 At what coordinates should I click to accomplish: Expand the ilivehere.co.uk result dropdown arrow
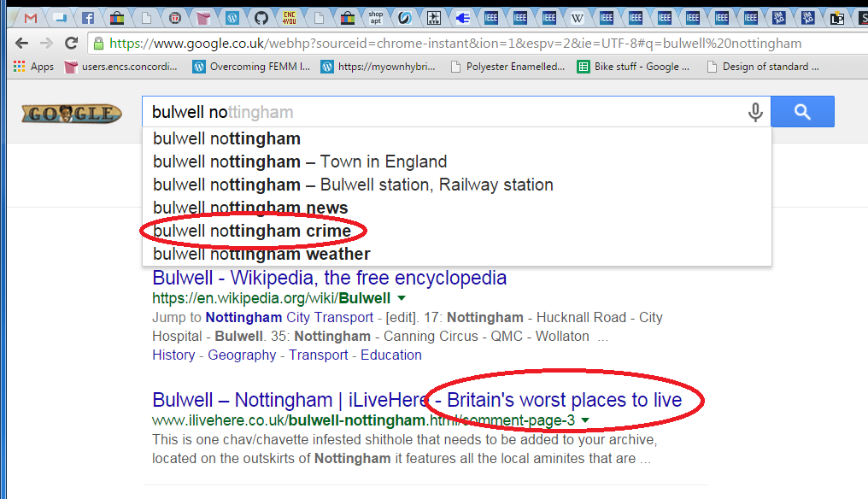click(585, 420)
